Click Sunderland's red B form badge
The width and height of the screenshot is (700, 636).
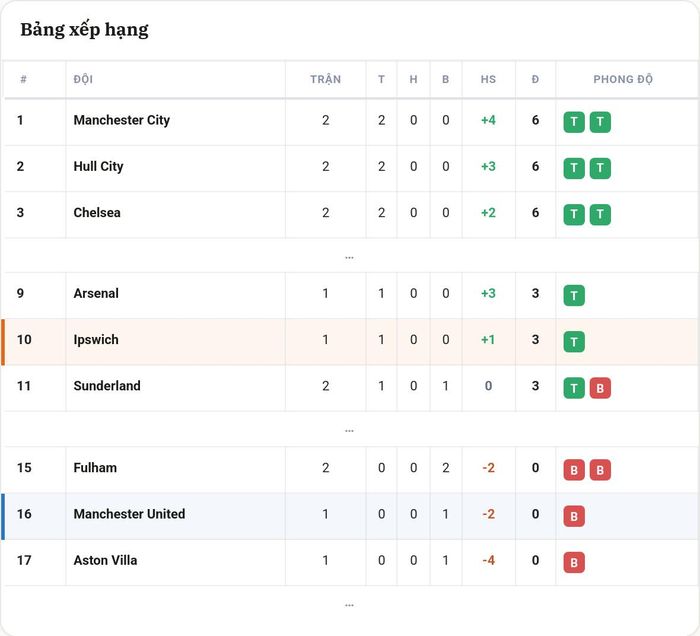point(600,388)
